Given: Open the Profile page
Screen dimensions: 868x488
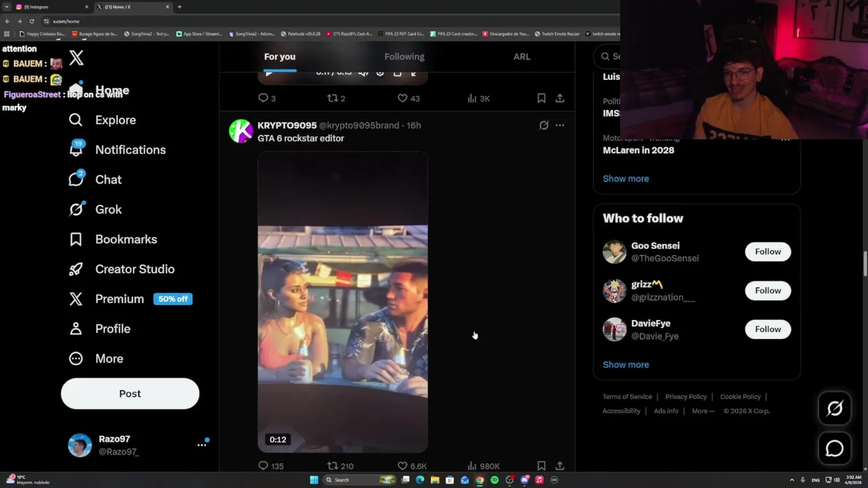Looking at the screenshot, I should point(99,329).
